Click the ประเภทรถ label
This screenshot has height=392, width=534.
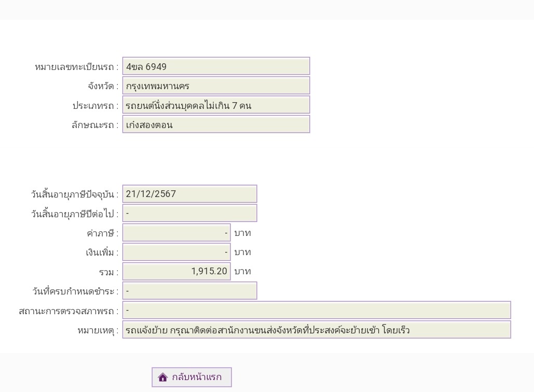[95, 106]
